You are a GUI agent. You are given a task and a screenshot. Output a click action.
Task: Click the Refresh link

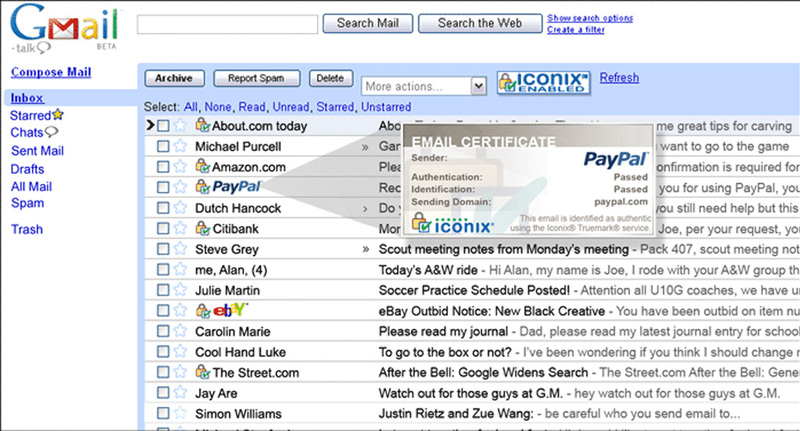[x=619, y=78]
